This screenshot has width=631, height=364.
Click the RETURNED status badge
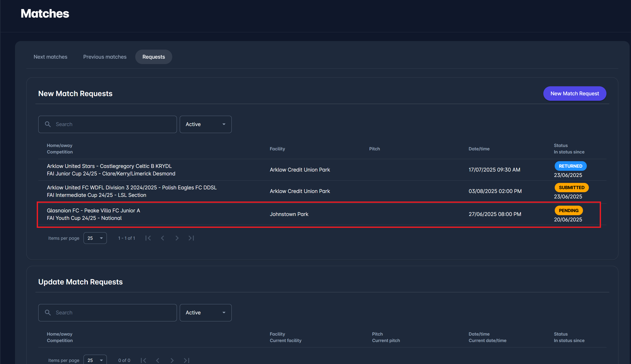570,166
